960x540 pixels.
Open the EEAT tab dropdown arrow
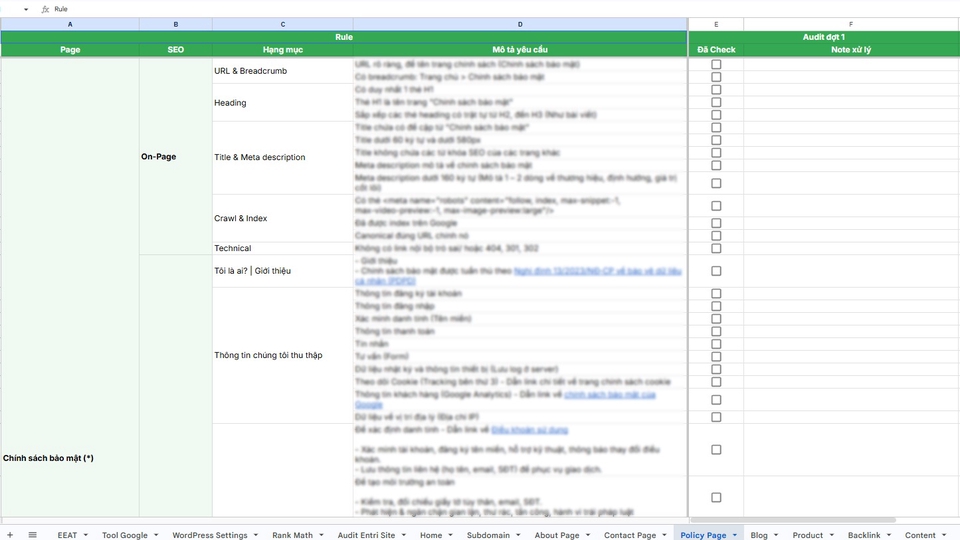[x=86, y=535]
